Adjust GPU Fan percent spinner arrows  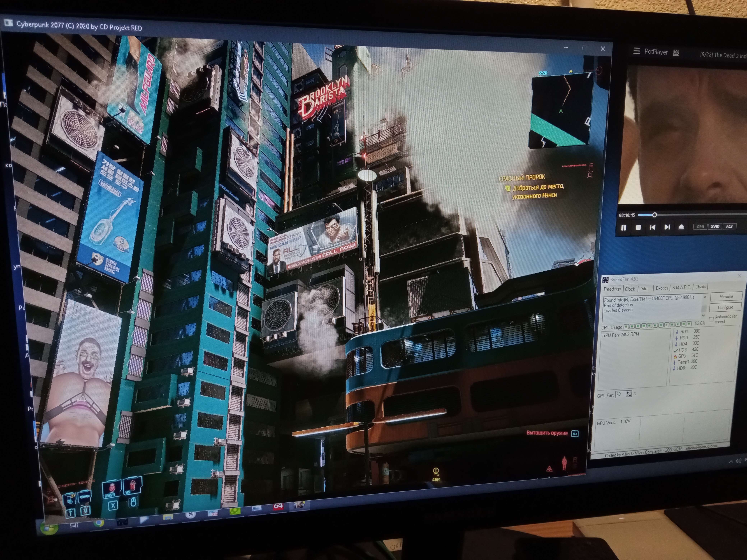pos(628,394)
